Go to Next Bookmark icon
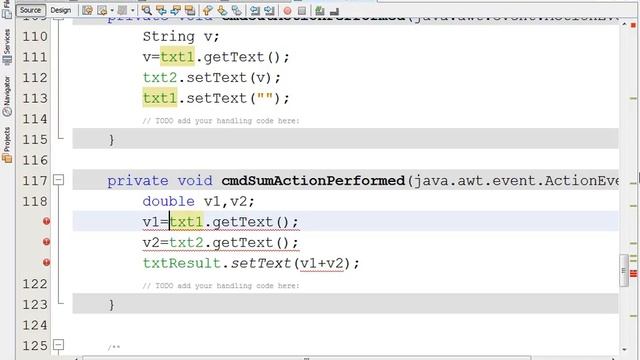 222,11
